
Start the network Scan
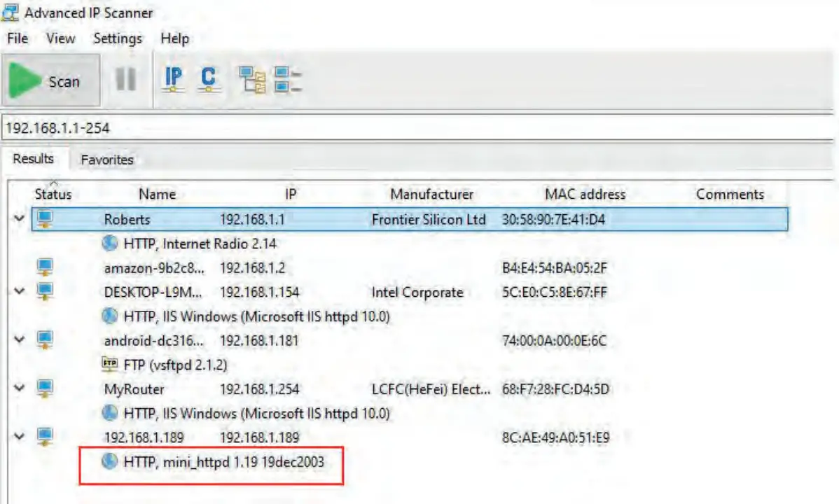pyautogui.click(x=50, y=80)
